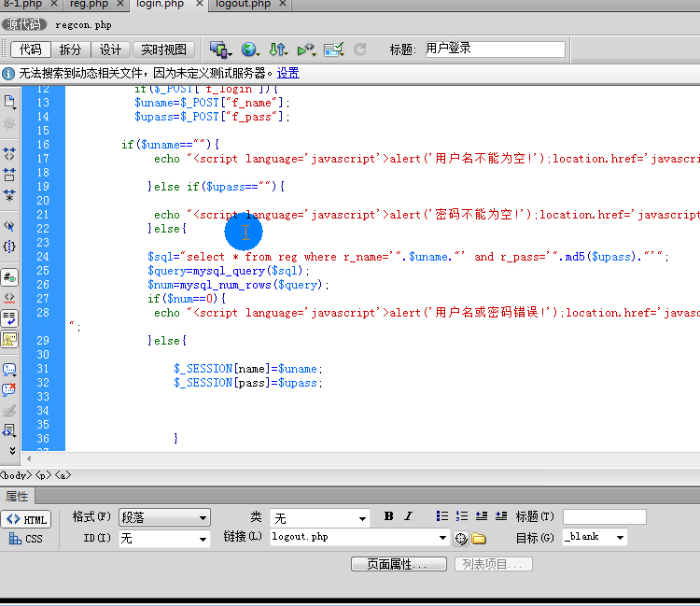The width and height of the screenshot is (700, 606).
Task: Click the 设置 link in info bar
Action: tap(287, 73)
